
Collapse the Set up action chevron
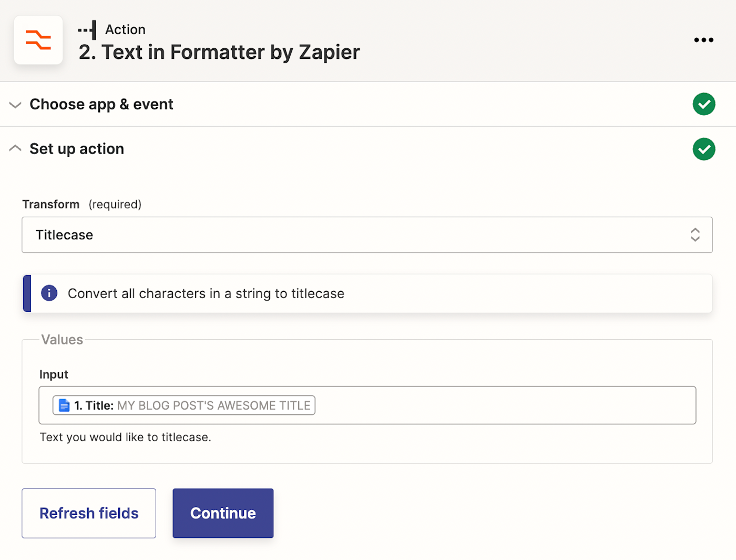(15, 149)
